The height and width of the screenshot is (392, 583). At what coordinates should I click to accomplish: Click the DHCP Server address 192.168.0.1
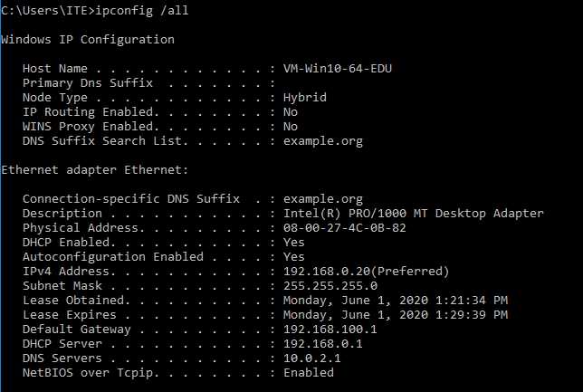tap(322, 344)
